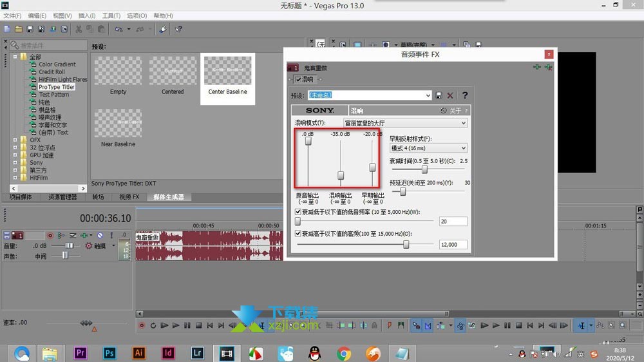Click the 预延迟 pre-delay slider handle
The image size is (644, 362).
coord(403,191)
